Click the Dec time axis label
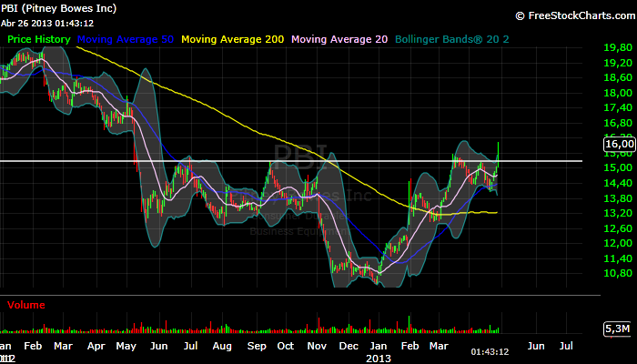The height and width of the screenshot is (364, 637). pyautogui.click(x=349, y=346)
